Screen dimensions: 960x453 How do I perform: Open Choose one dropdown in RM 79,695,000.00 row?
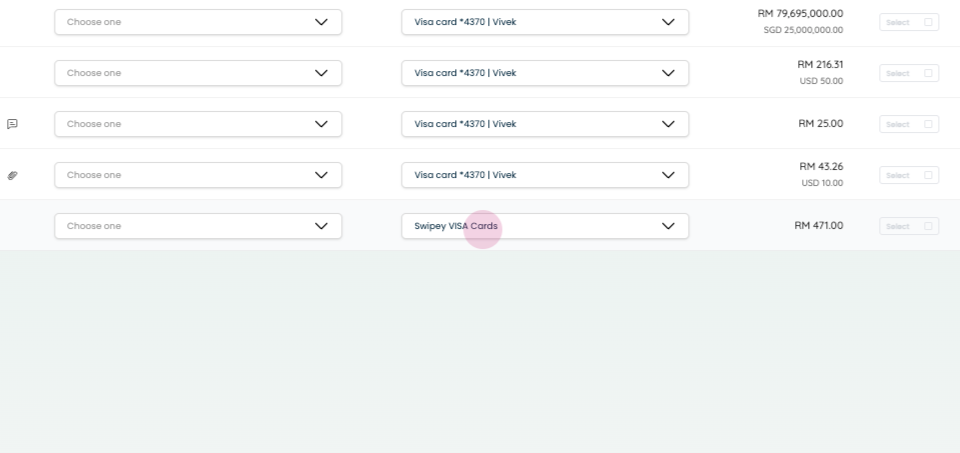point(198,22)
